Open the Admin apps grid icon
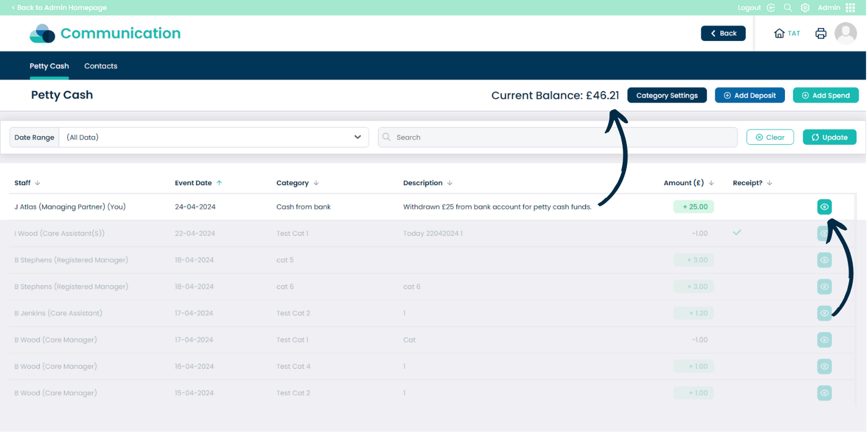The width and height of the screenshot is (868, 433). coord(850,8)
